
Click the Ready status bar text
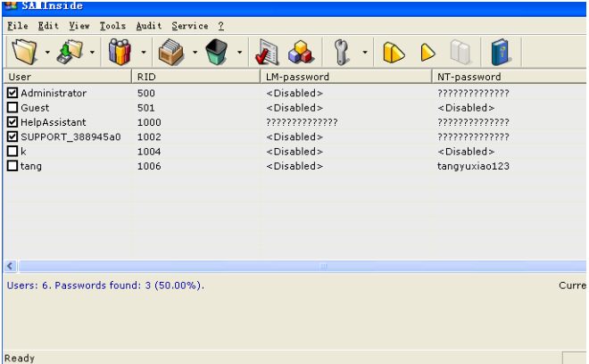click(x=19, y=358)
